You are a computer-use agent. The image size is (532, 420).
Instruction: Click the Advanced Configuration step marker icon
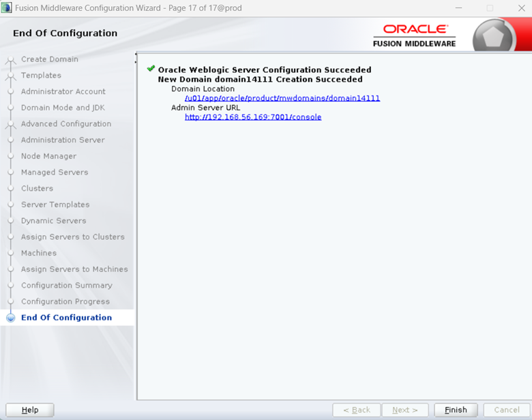click(11, 125)
